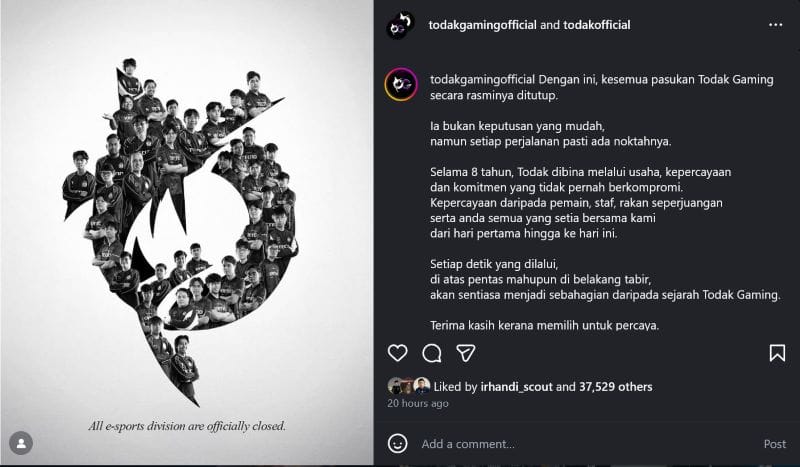Click the emoji picker smiley icon

[398, 443]
